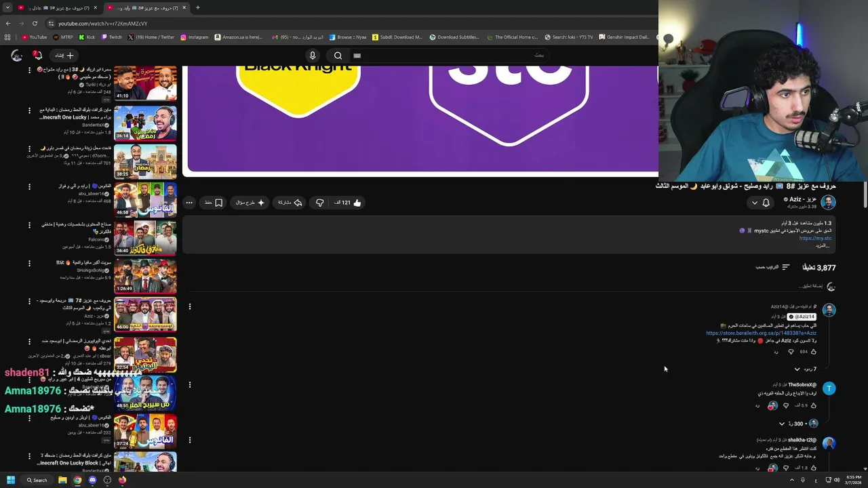Open the https://my.stc link in description

tap(815, 238)
